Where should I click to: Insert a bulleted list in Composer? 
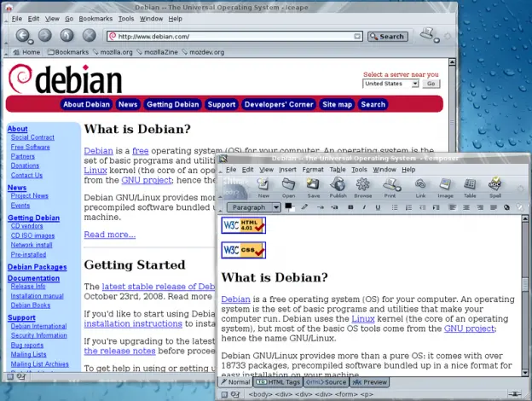(x=395, y=207)
